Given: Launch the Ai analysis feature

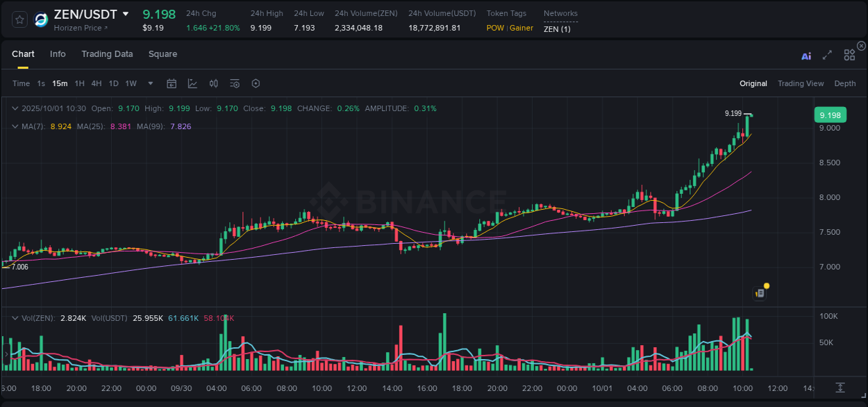Looking at the screenshot, I should (806, 56).
